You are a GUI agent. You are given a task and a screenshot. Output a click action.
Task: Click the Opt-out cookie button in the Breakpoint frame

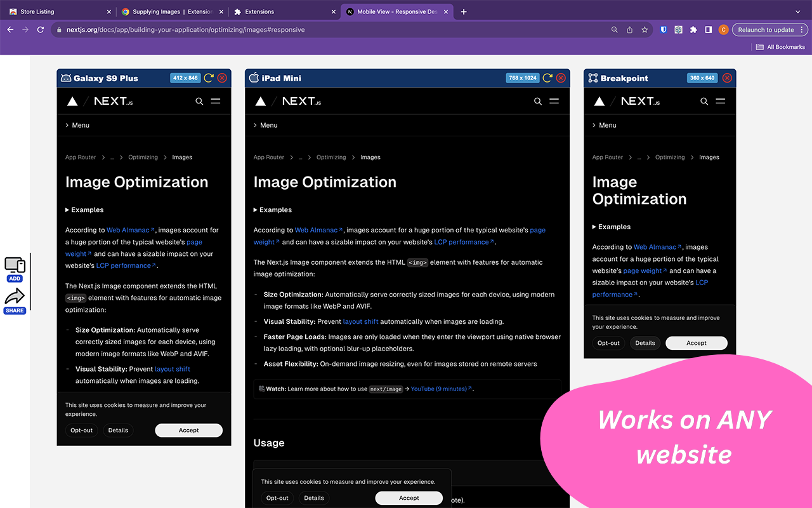coord(608,343)
